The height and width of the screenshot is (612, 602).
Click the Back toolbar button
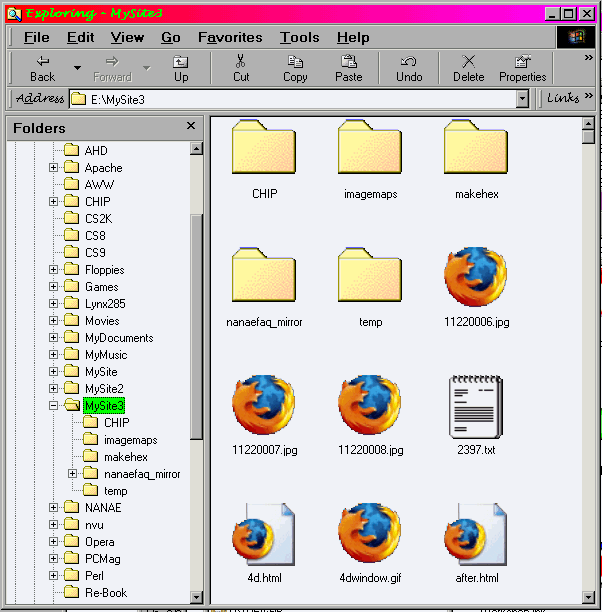pyautogui.click(x=42, y=68)
